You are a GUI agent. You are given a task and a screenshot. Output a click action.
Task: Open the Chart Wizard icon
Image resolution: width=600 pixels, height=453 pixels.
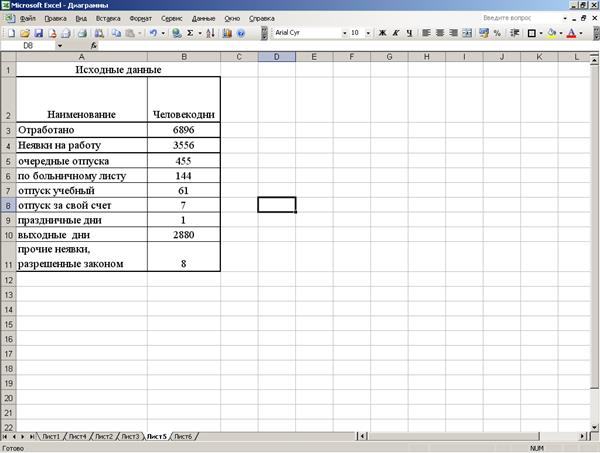coord(228,33)
